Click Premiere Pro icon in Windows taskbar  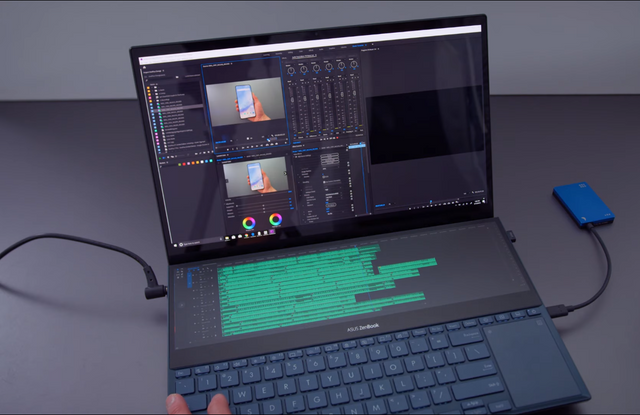[x=271, y=232]
